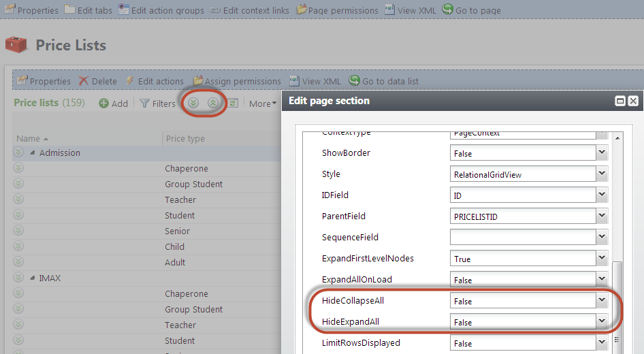The height and width of the screenshot is (354, 644).
Task: Open the Style RelationalGridView dropdown
Action: click(x=600, y=174)
